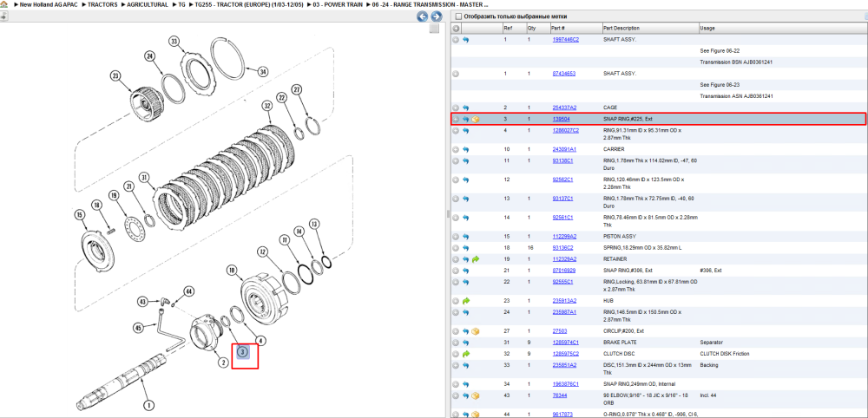Click the add circle for PISTON ASSY row
Viewport: 868px width, 418px height.
click(x=456, y=237)
